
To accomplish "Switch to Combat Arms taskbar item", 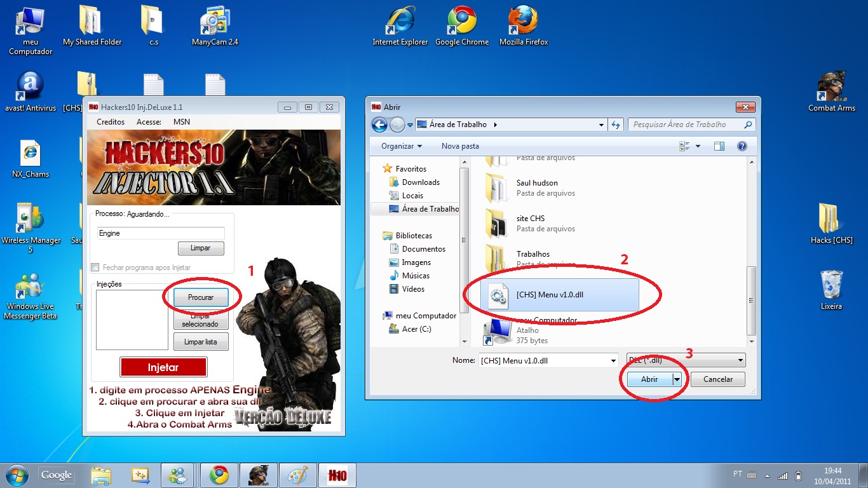I will (259, 475).
